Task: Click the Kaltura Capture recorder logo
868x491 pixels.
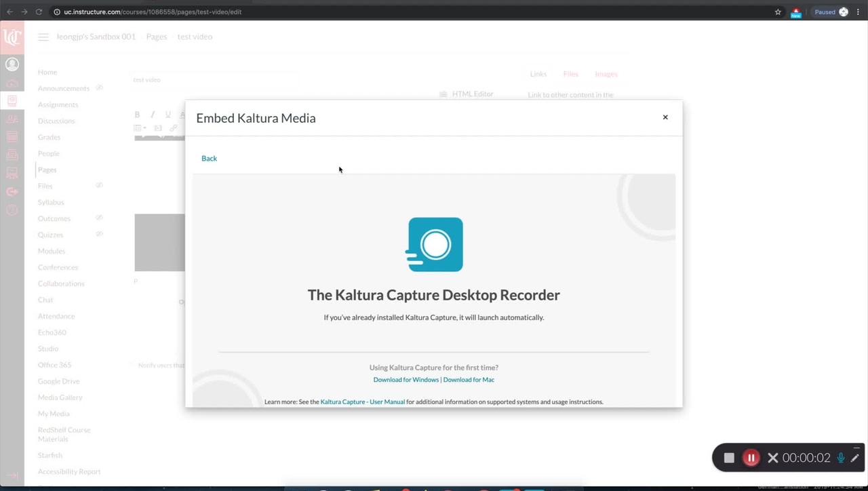Action: pos(435,245)
